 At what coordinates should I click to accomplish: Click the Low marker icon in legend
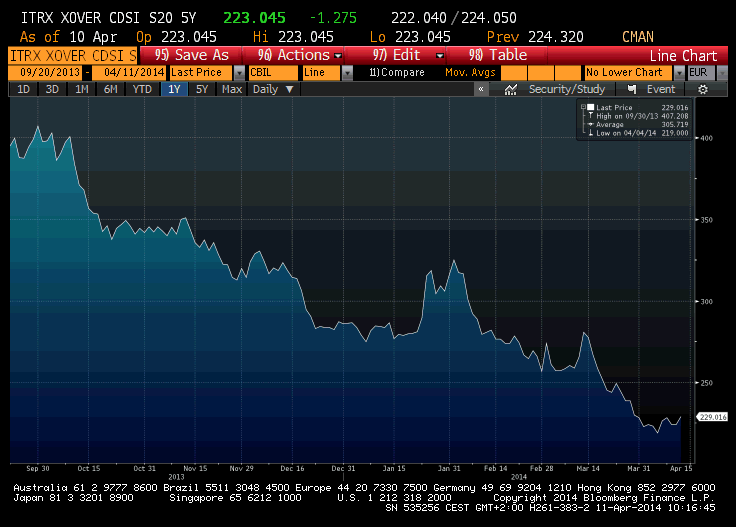coord(590,133)
